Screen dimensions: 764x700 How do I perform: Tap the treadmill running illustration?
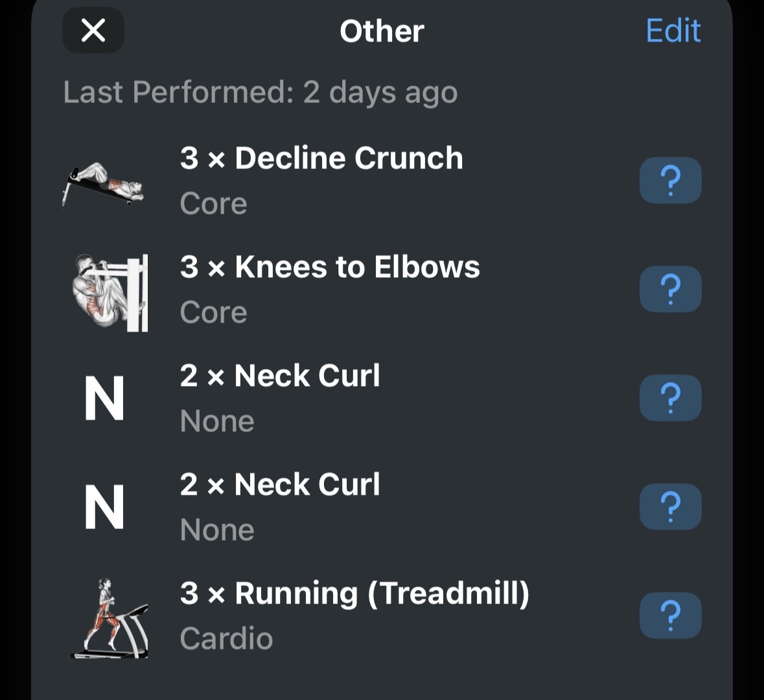(109, 618)
